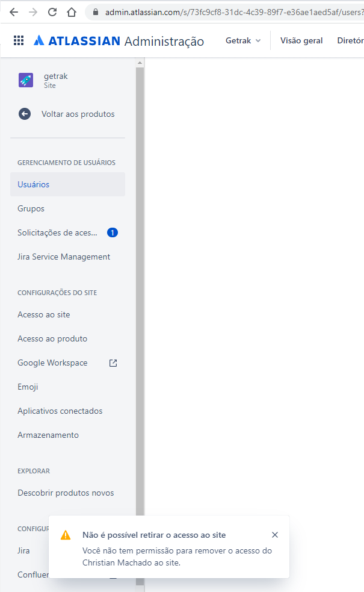Open Grupos in the sidebar

click(67, 208)
